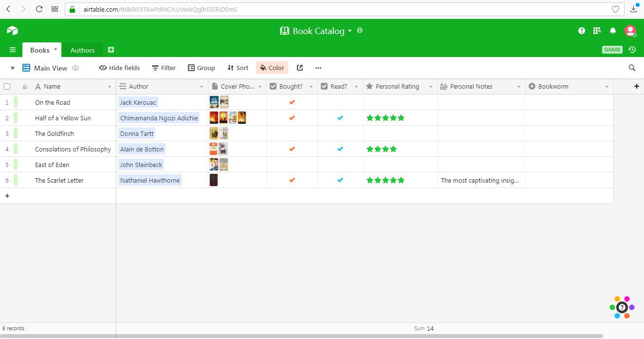Open Bought? field dropdown arrow

point(311,87)
